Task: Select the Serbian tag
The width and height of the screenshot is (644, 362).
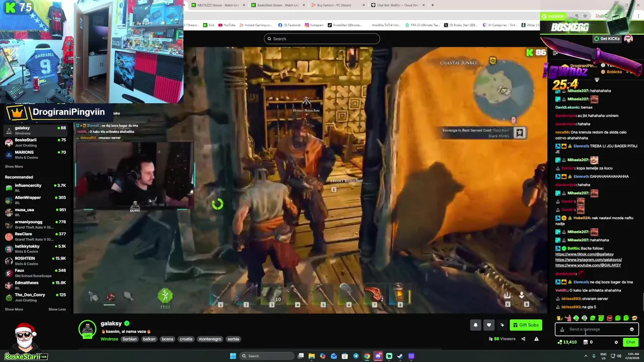Action: 129,339
